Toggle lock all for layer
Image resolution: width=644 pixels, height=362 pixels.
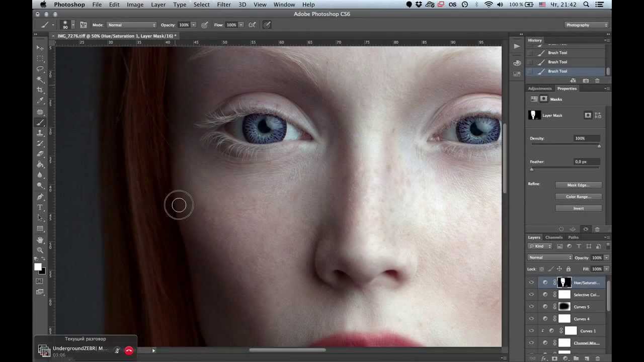(570, 269)
